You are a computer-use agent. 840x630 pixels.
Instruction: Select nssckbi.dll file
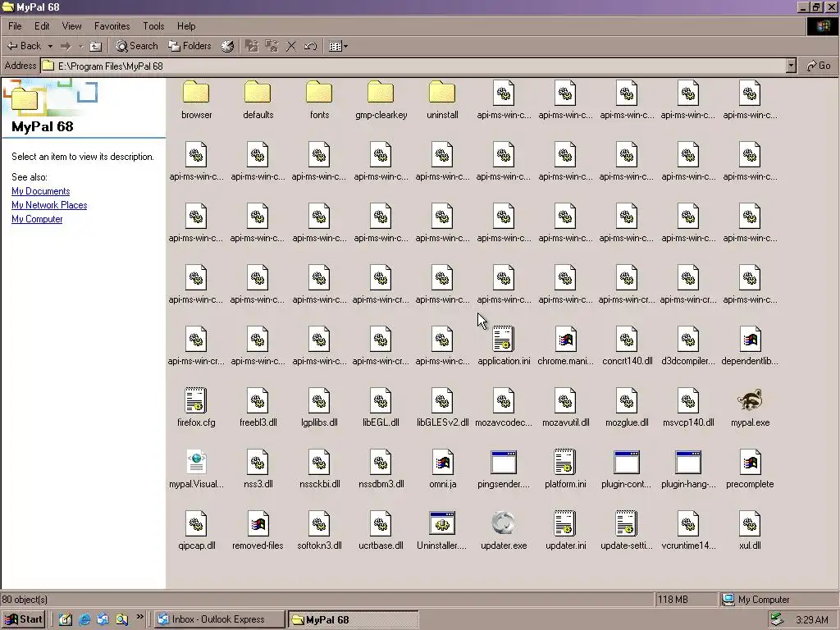tap(319, 468)
